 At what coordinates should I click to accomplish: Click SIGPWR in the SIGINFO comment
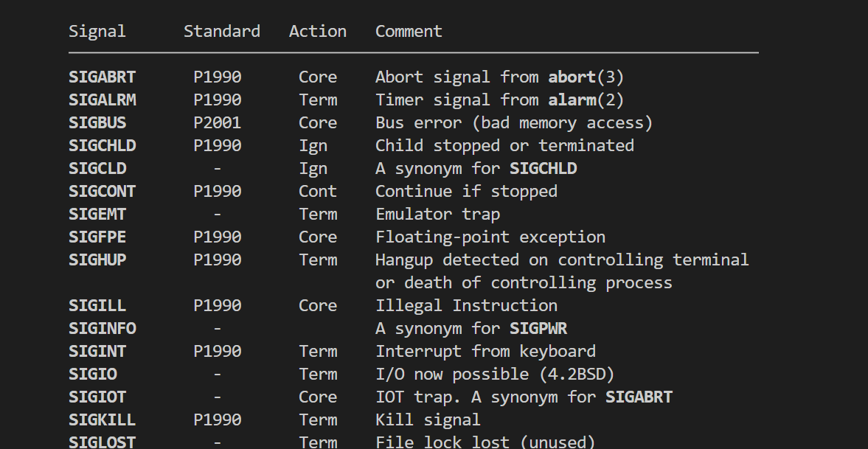tap(538, 328)
